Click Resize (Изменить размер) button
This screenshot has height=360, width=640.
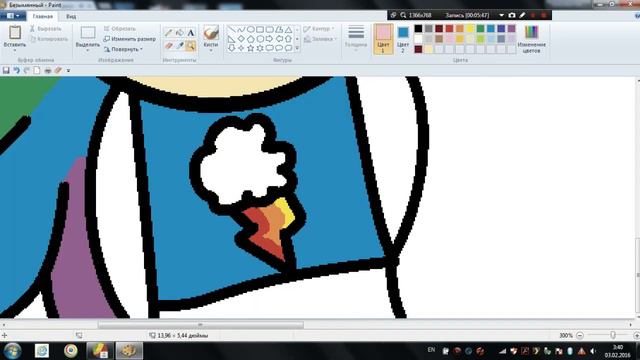[x=129, y=39]
